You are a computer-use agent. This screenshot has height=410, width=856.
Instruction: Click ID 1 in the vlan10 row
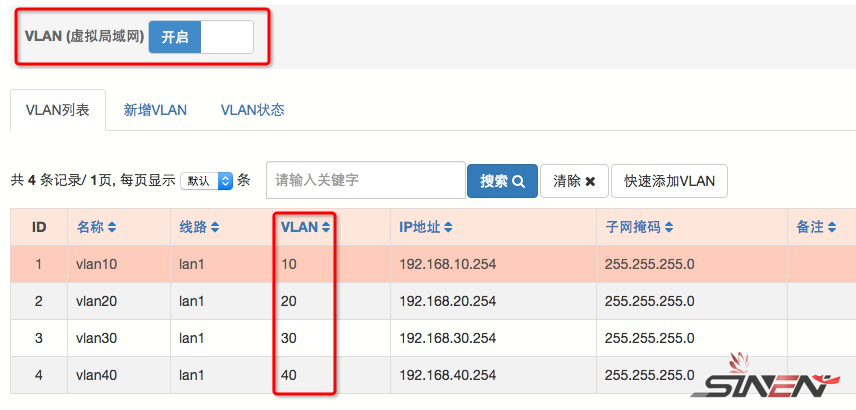point(39,264)
